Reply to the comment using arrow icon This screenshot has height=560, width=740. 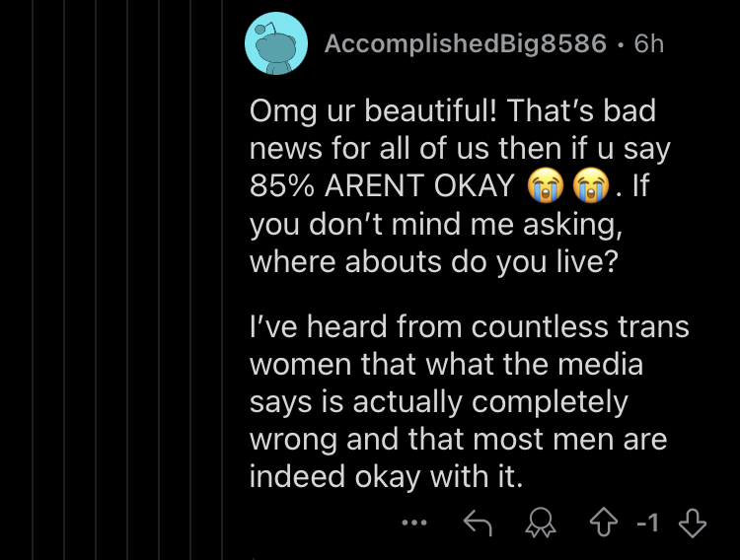(x=478, y=523)
